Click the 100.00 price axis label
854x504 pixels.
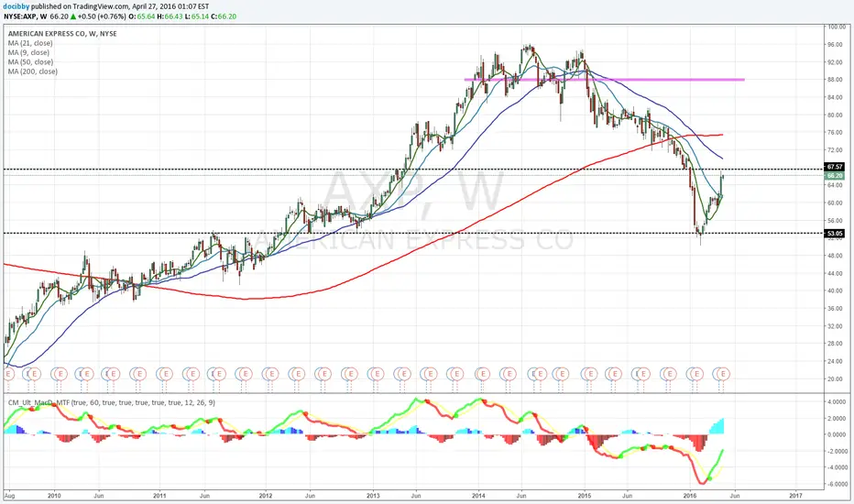coord(836,27)
